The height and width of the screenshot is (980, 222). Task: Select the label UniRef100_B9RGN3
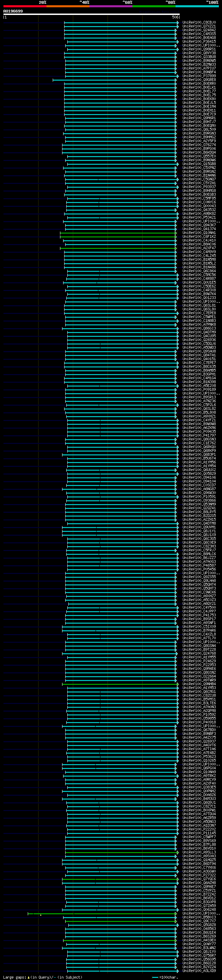pyautogui.click(x=199, y=133)
